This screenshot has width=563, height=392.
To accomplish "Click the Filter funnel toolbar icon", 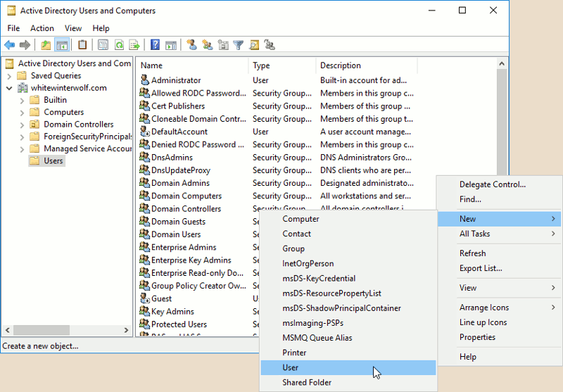I will click(x=239, y=45).
